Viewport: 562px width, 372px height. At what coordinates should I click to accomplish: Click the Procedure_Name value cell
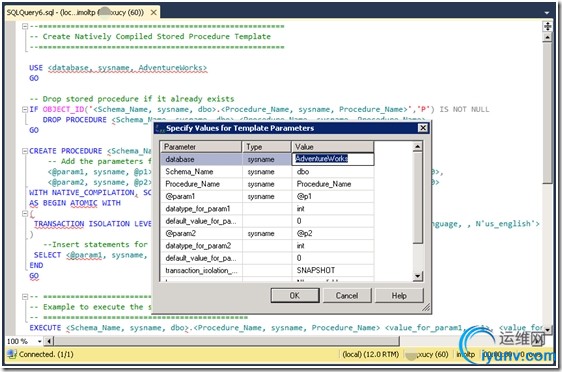pyautogui.click(x=333, y=184)
